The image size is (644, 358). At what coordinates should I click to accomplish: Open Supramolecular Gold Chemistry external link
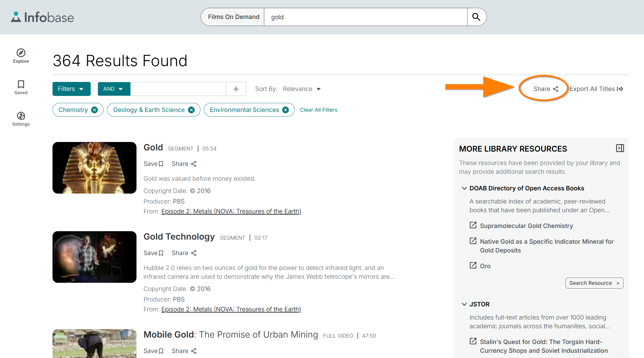(x=526, y=226)
